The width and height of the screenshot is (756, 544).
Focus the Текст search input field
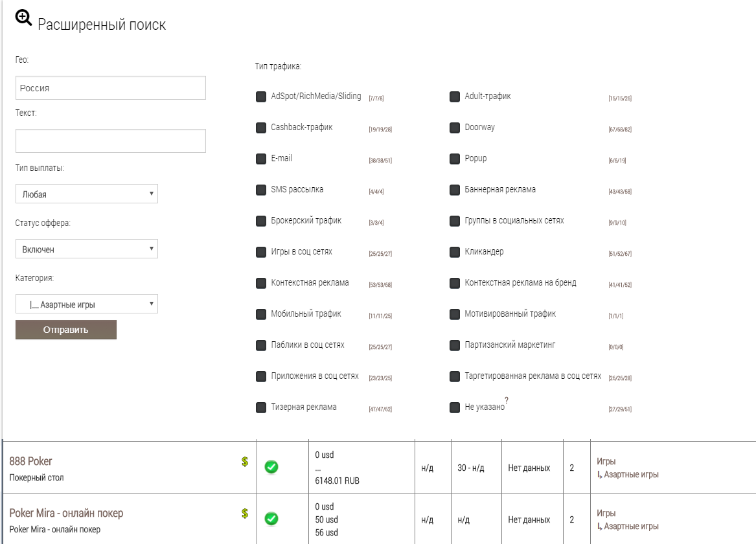(110, 141)
